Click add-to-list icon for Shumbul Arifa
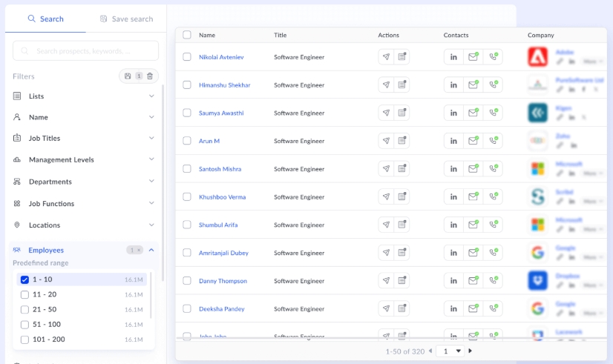 click(x=402, y=225)
